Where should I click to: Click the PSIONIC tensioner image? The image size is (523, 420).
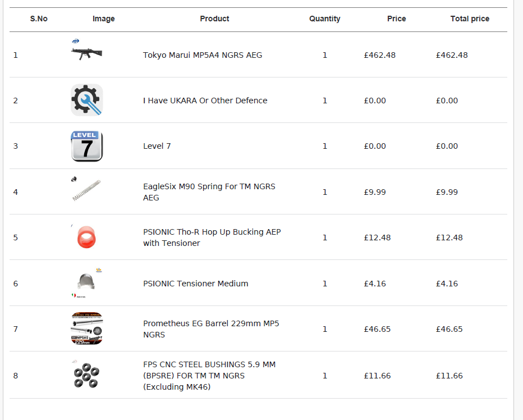pos(86,281)
